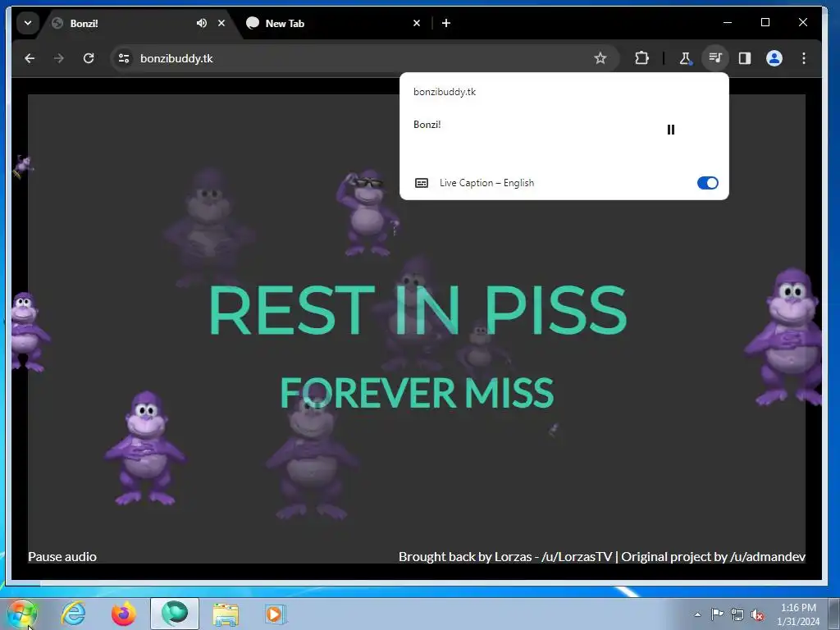Open Windows Explorer folder from taskbar
Viewport: 840px width, 630px height.
point(226,614)
